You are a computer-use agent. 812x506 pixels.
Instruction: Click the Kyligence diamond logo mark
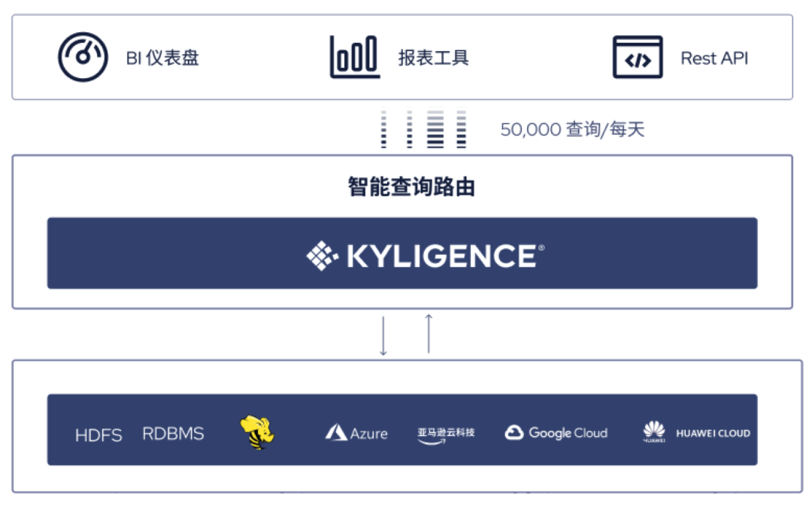(x=322, y=256)
